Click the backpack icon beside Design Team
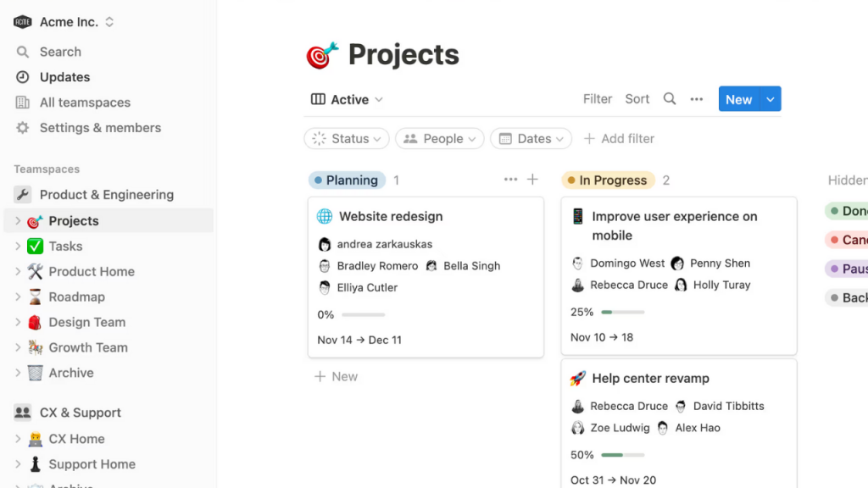 [35, 322]
